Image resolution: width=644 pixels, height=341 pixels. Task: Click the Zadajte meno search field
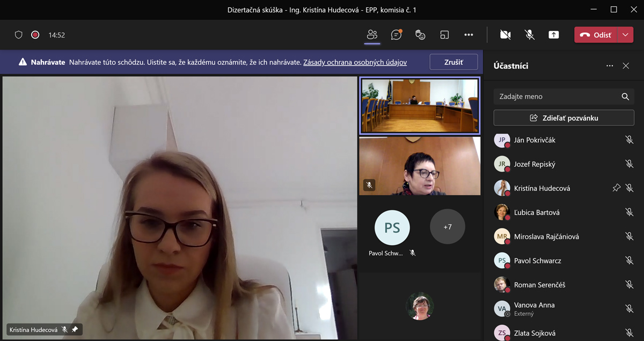[x=562, y=97]
